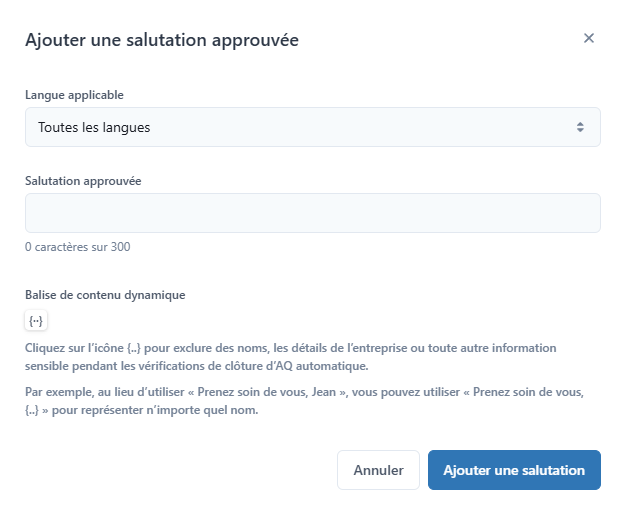Click the Annuler button

pos(378,470)
